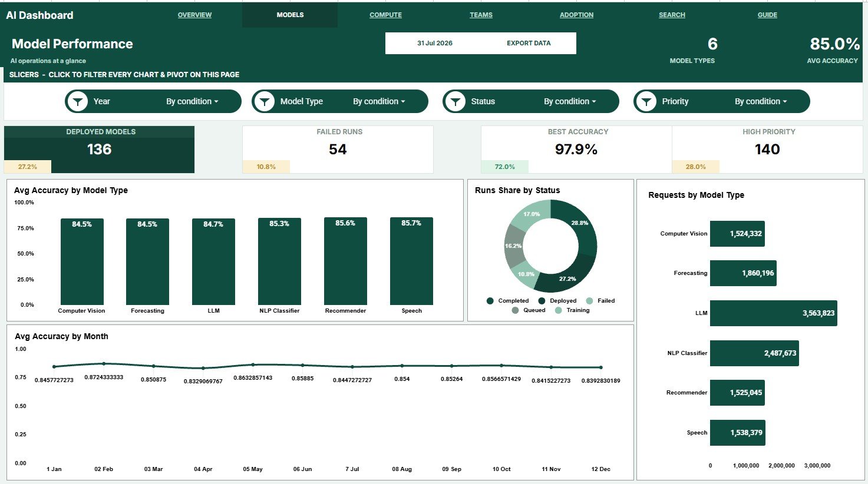Click the 12 Dec data point on line chart
Image resolution: width=868 pixels, height=484 pixels.
coord(601,367)
